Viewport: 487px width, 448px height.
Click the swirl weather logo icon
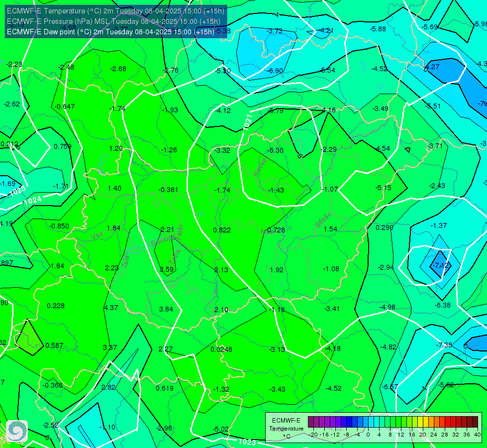tap(17, 431)
